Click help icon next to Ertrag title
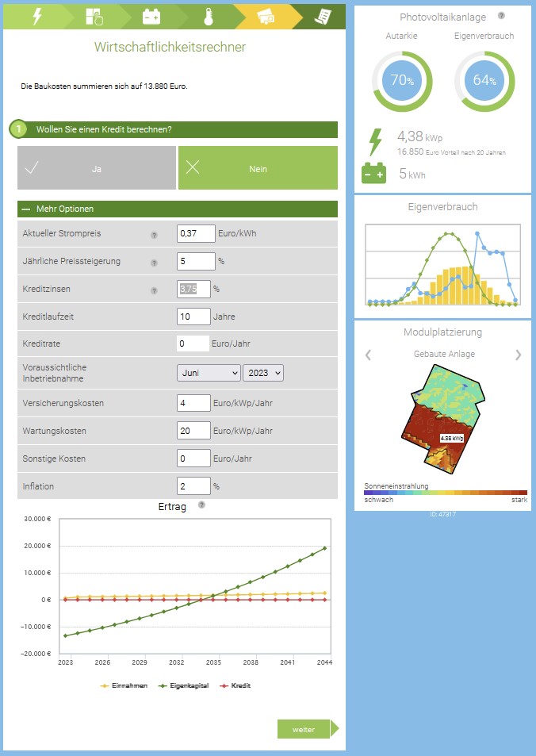 point(201,505)
